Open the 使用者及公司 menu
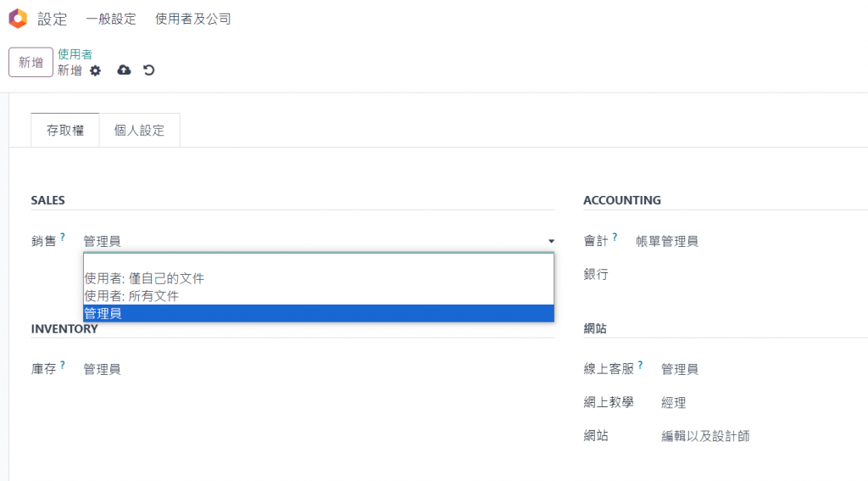Screen dimensions: 868x481 pos(193,19)
